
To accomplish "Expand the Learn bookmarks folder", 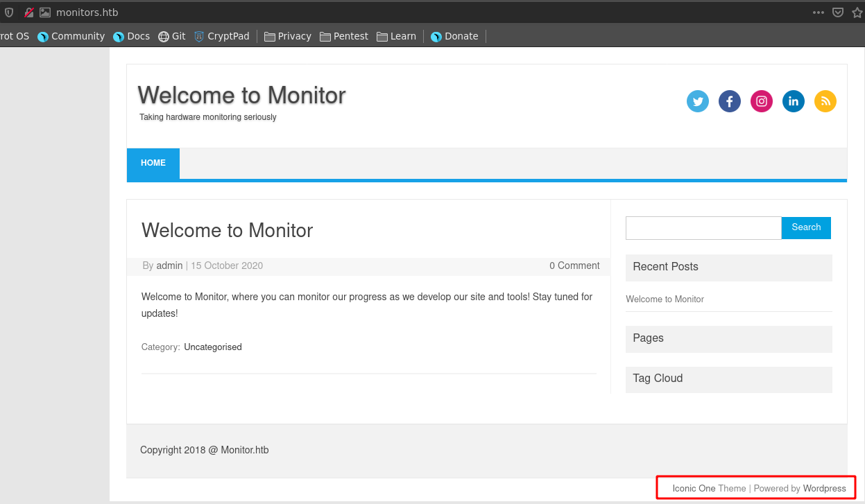I will pos(396,36).
